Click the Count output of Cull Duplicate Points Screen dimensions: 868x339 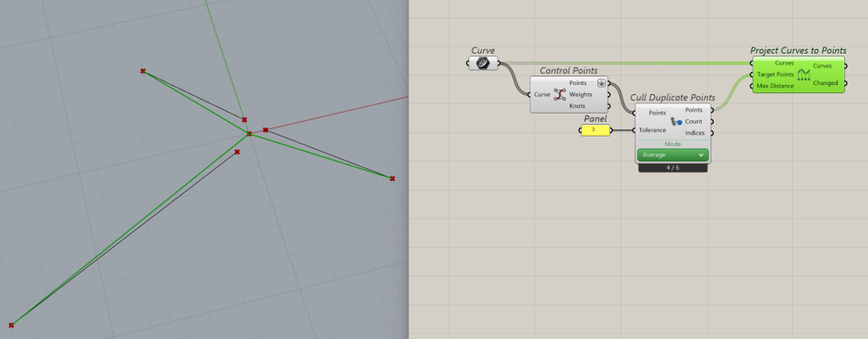pyautogui.click(x=693, y=122)
